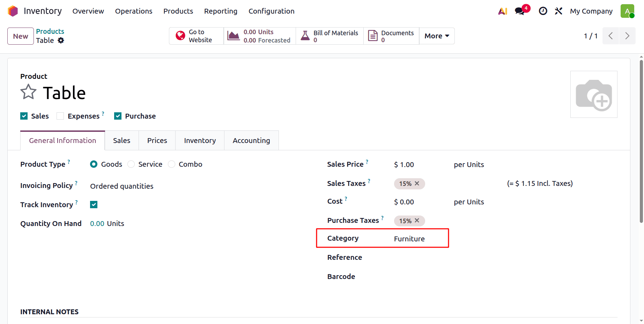Image resolution: width=644 pixels, height=324 pixels.
Task: Expand the More actions dropdown
Action: 437,36
